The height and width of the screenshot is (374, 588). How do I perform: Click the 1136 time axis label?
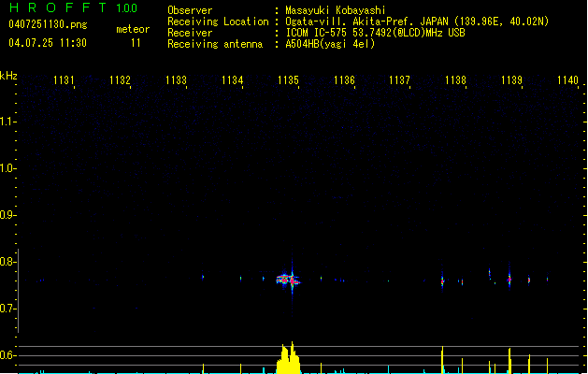pyautogui.click(x=344, y=80)
